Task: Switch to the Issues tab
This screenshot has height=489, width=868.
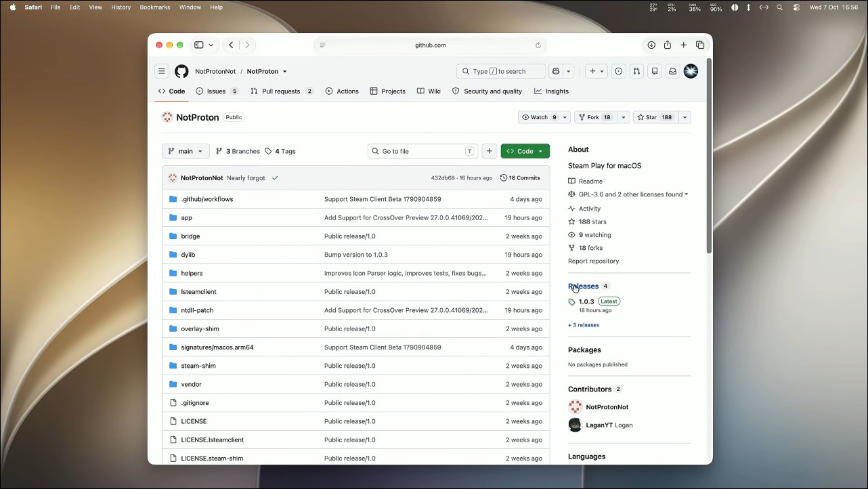Action: point(217,91)
